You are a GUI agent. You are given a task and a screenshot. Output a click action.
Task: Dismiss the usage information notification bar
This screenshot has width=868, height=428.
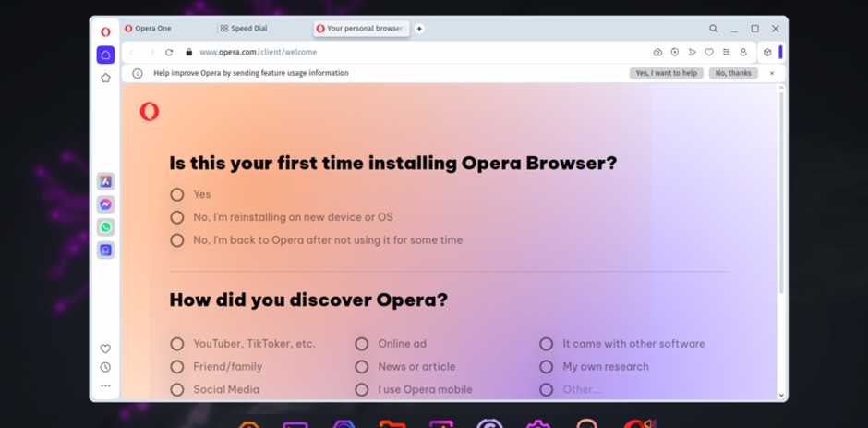point(772,73)
